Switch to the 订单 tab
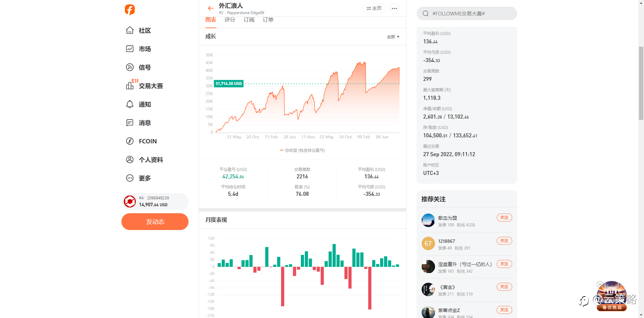644x318 pixels. (x=268, y=20)
